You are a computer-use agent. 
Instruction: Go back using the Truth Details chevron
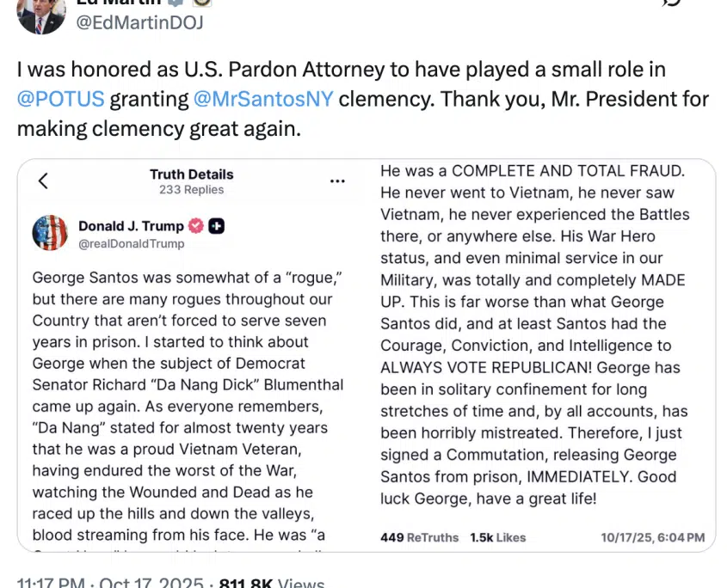point(43,181)
